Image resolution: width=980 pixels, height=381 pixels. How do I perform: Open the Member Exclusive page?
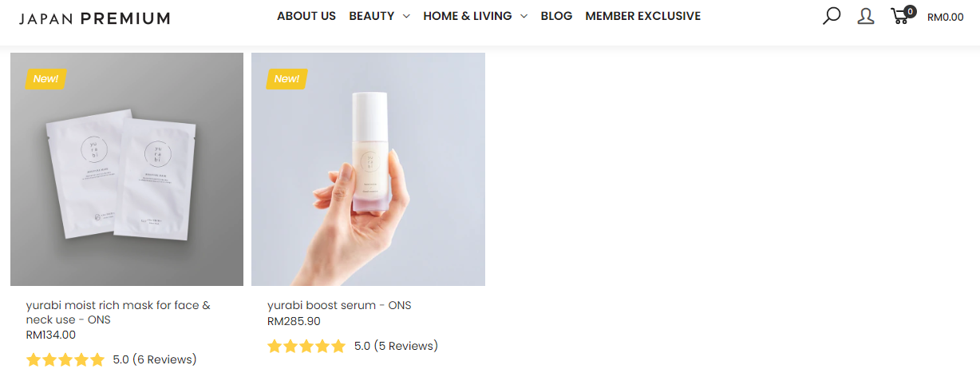click(x=642, y=16)
